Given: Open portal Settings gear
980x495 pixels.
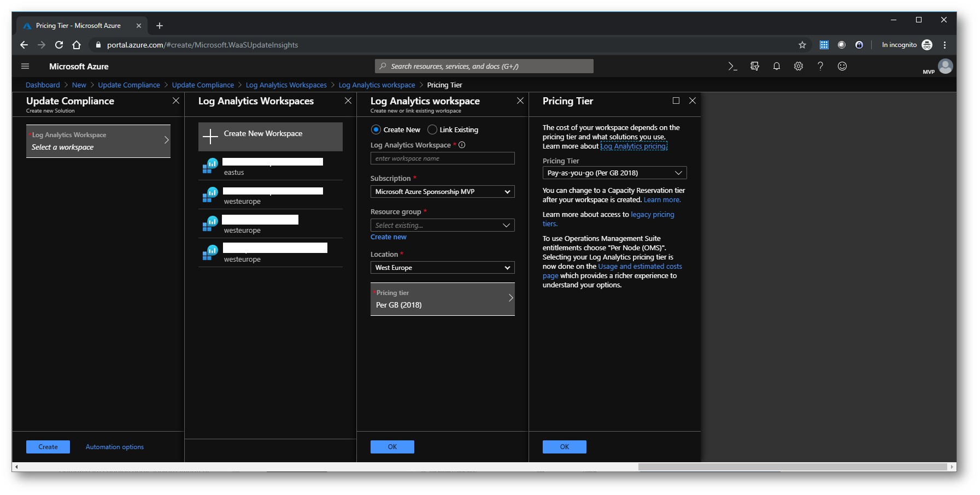Looking at the screenshot, I should tap(799, 66).
